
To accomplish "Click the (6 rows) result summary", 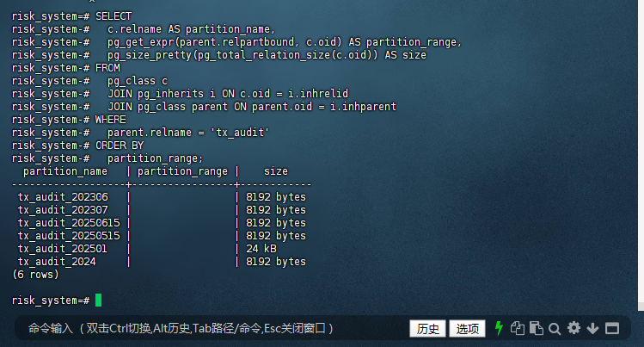I will pyautogui.click(x=36, y=275).
